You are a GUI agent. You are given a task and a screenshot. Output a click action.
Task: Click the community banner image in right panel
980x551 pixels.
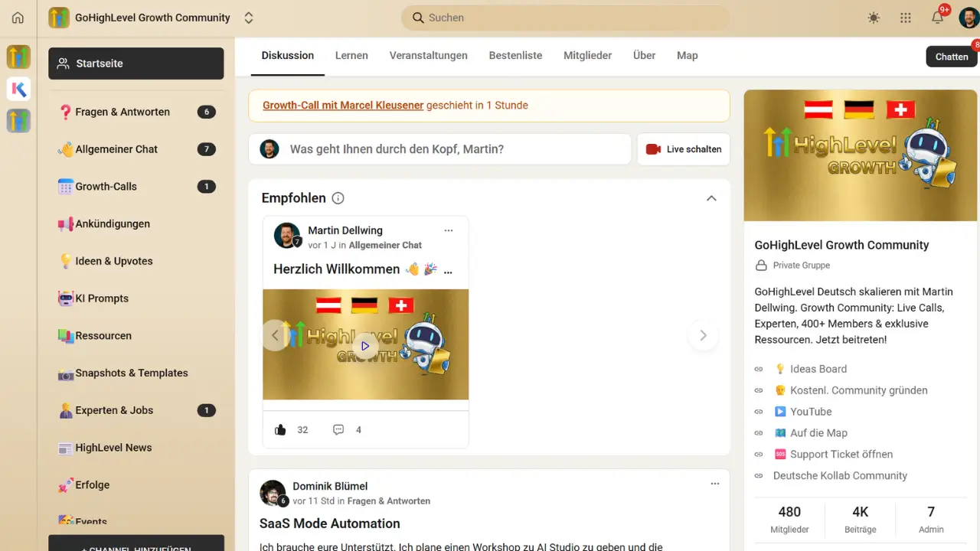click(861, 156)
